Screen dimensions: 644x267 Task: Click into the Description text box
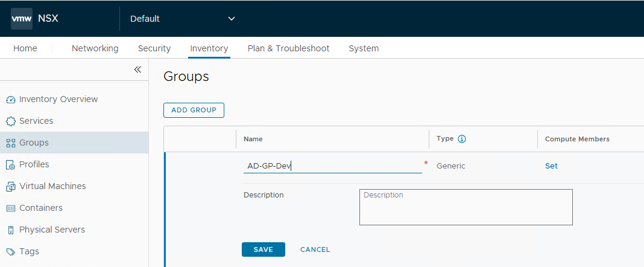pyautogui.click(x=465, y=207)
